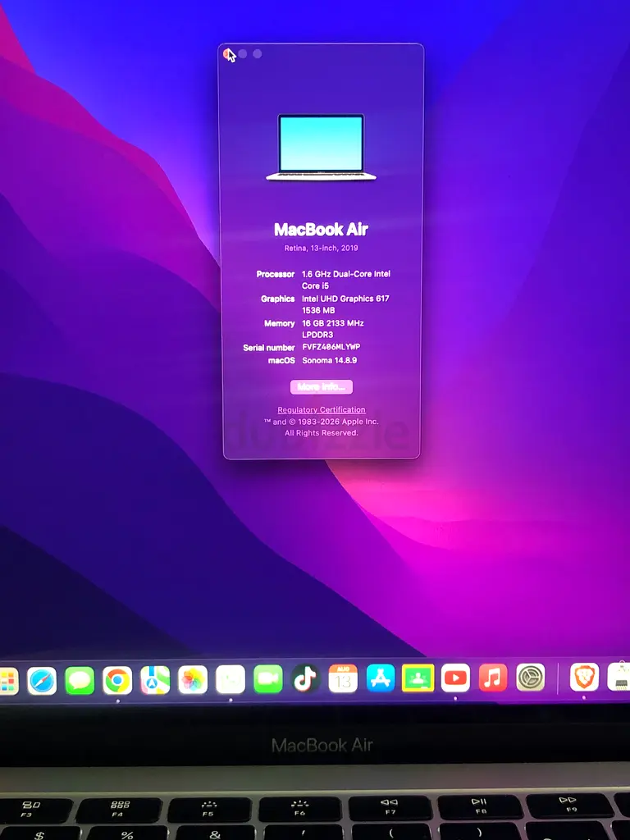Click the macOS version Sonoma 14.8.9
Screen dimensions: 630x840
point(330,360)
